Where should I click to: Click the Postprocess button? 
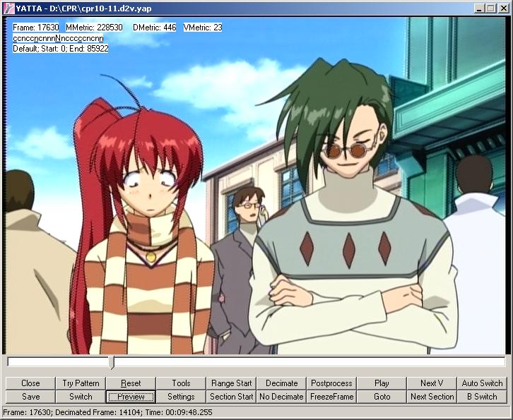click(331, 383)
